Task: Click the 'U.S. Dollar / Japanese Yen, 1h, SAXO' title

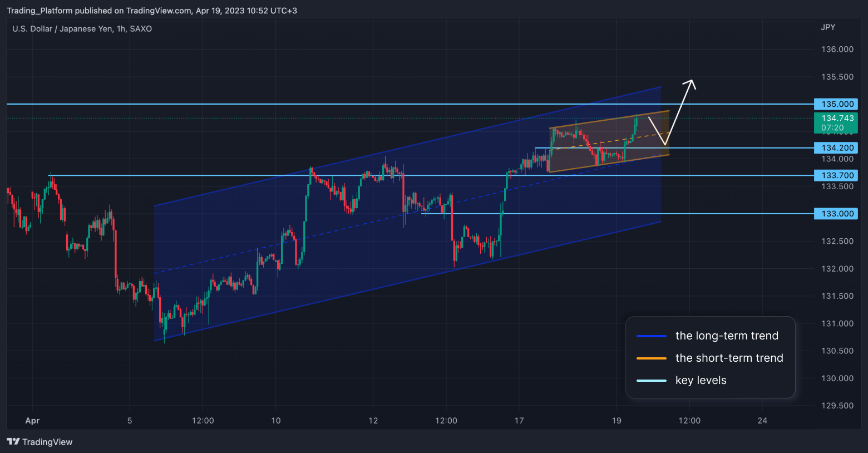Action: click(82, 29)
